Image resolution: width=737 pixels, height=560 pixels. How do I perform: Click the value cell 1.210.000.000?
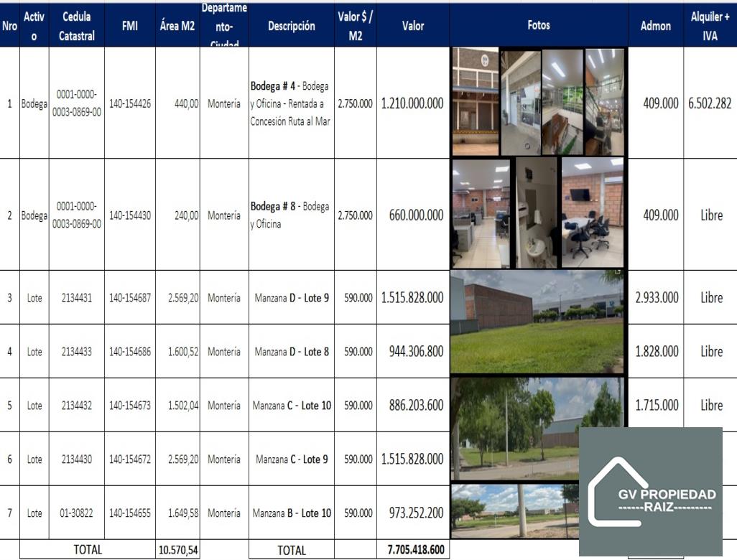point(412,103)
